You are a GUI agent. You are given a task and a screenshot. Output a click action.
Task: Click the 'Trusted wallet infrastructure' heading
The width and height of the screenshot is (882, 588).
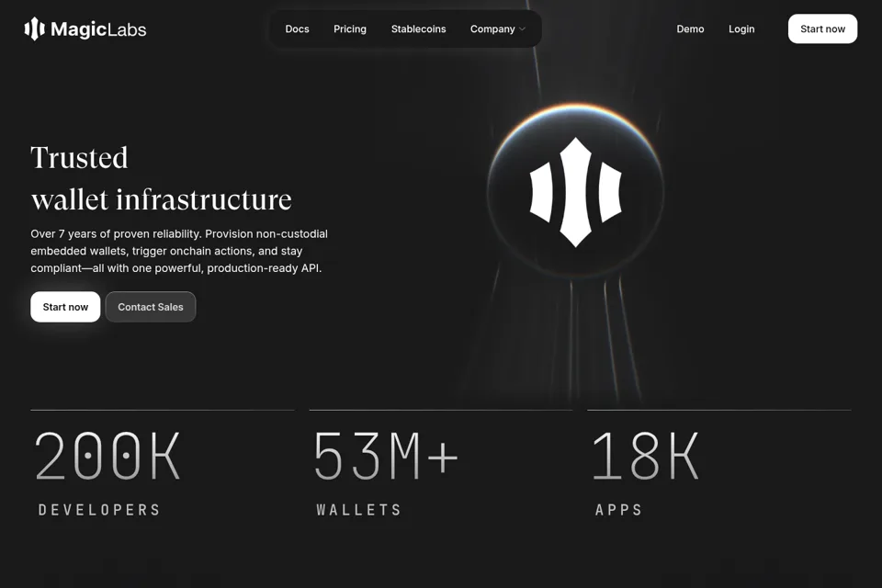[161, 178]
